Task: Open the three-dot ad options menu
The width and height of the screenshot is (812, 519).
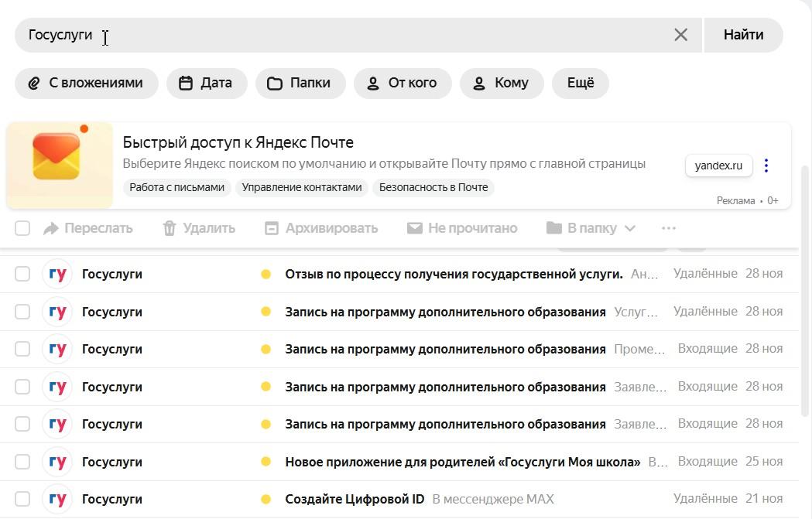Action: (766, 166)
